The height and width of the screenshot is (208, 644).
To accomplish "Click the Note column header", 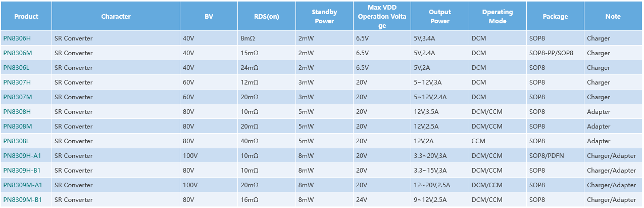I will (613, 16).
